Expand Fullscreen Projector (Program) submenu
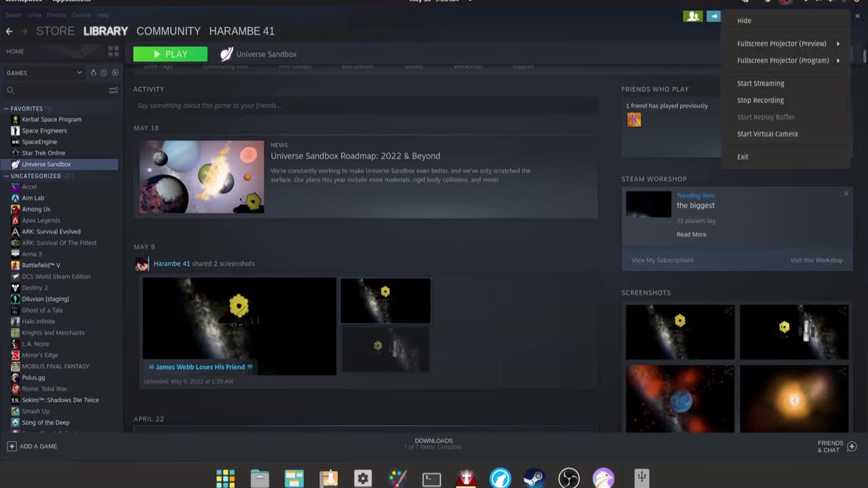 click(x=785, y=60)
